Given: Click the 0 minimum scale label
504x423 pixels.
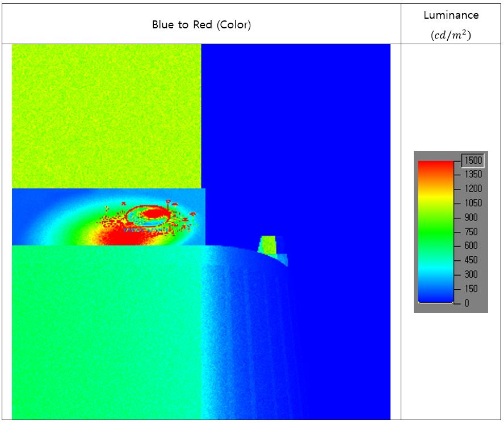Looking at the screenshot, I should point(467,303).
